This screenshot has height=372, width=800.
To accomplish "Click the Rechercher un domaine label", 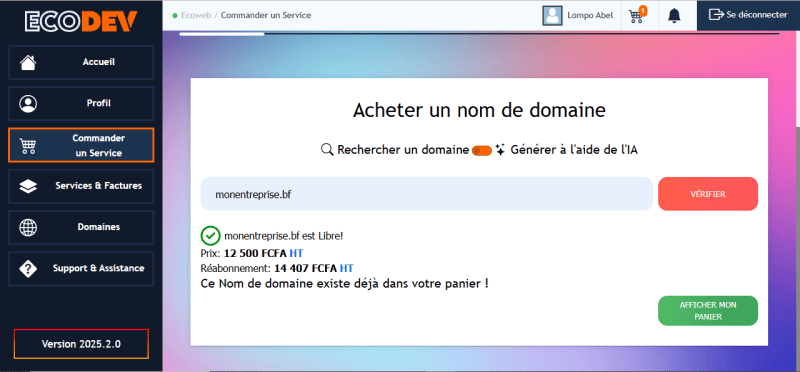I will click(x=403, y=150).
